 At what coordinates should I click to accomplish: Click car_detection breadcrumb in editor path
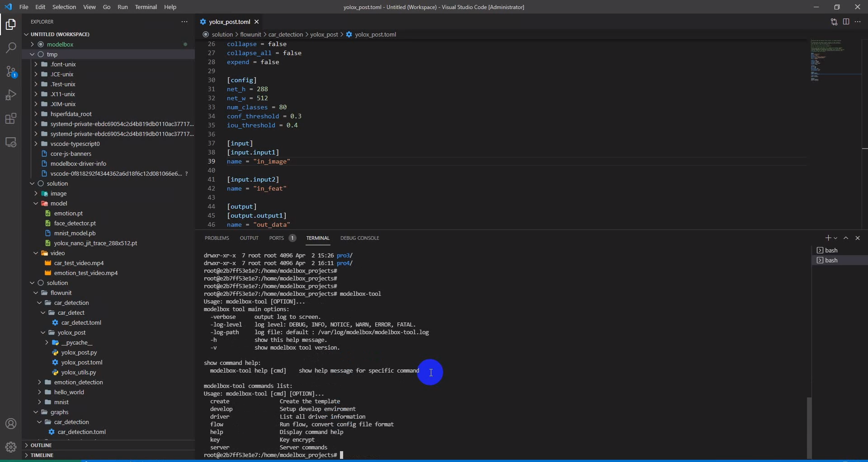click(285, 34)
